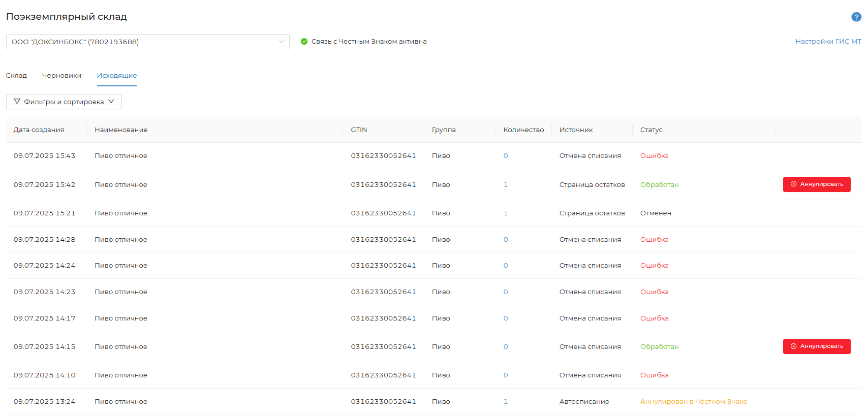Screen dimensions: 868x416
Task: Click the Ошибка status in the 14:28 row
Action: click(x=654, y=240)
